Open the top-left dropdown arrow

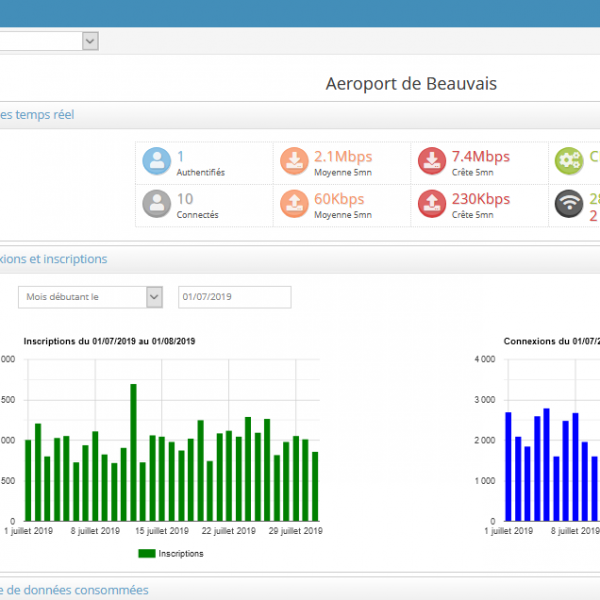coord(90,41)
